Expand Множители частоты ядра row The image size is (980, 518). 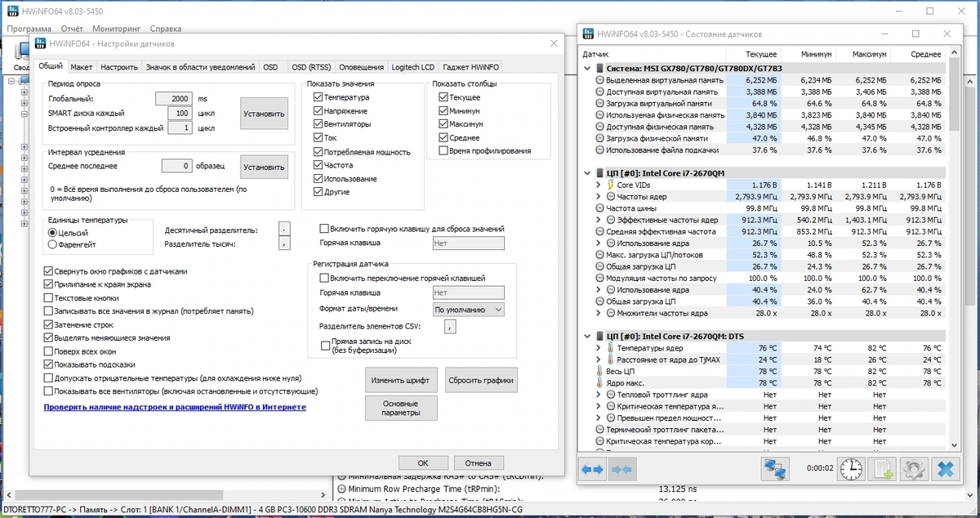(599, 313)
